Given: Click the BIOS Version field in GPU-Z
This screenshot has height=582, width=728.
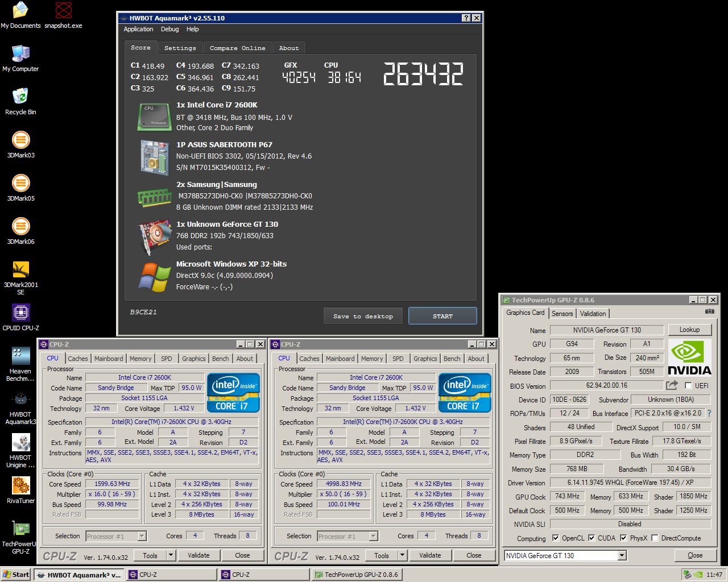Looking at the screenshot, I should click(x=607, y=385).
